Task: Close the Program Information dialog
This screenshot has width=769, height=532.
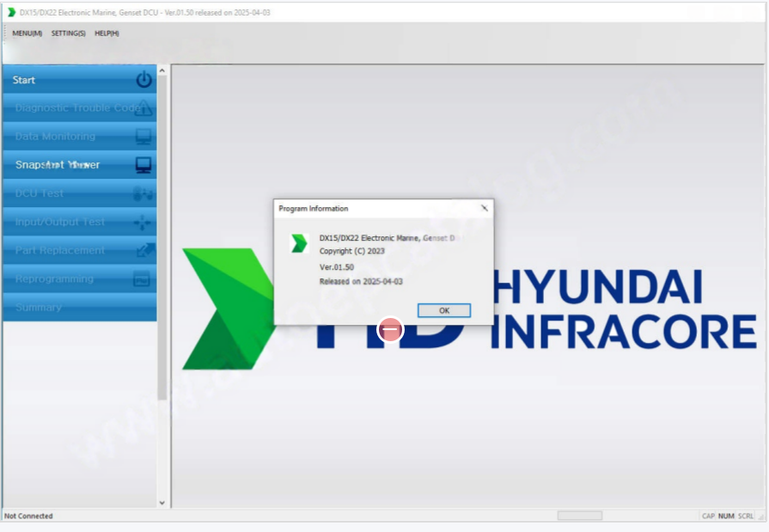Action: [x=484, y=208]
